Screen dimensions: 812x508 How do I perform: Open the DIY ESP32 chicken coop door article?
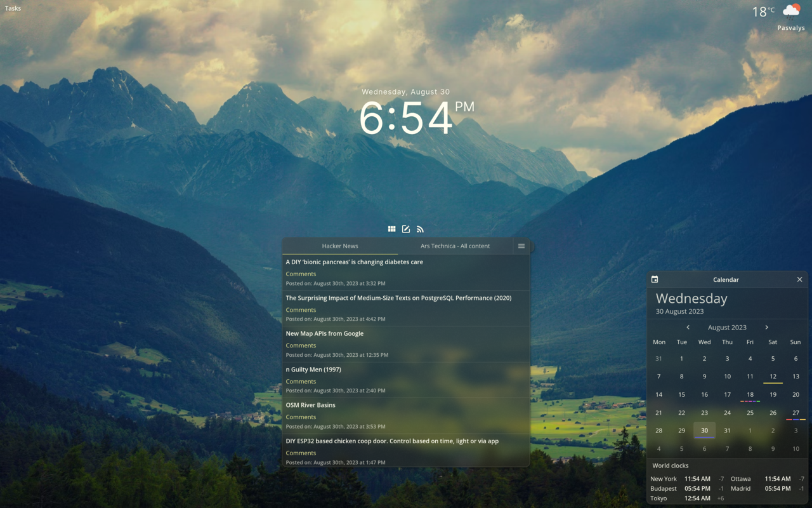click(393, 441)
